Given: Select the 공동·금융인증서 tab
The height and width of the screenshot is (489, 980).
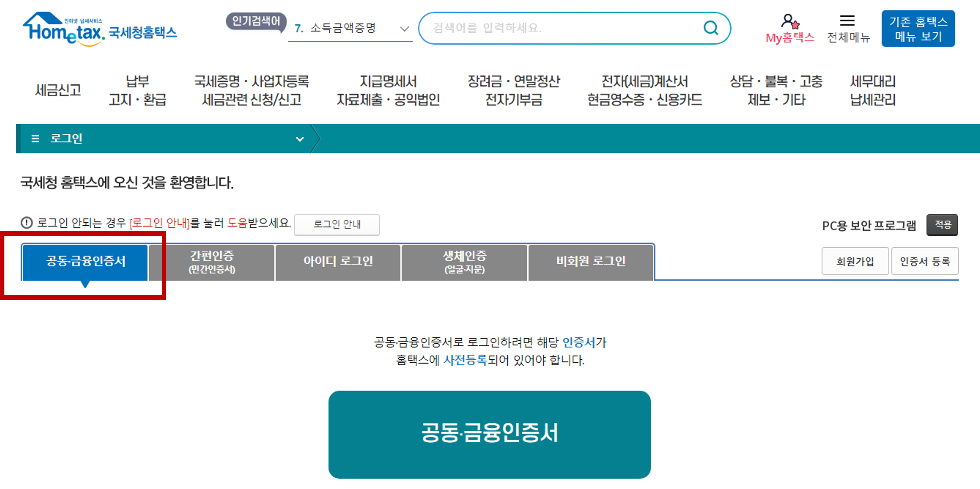Looking at the screenshot, I should pos(85,262).
